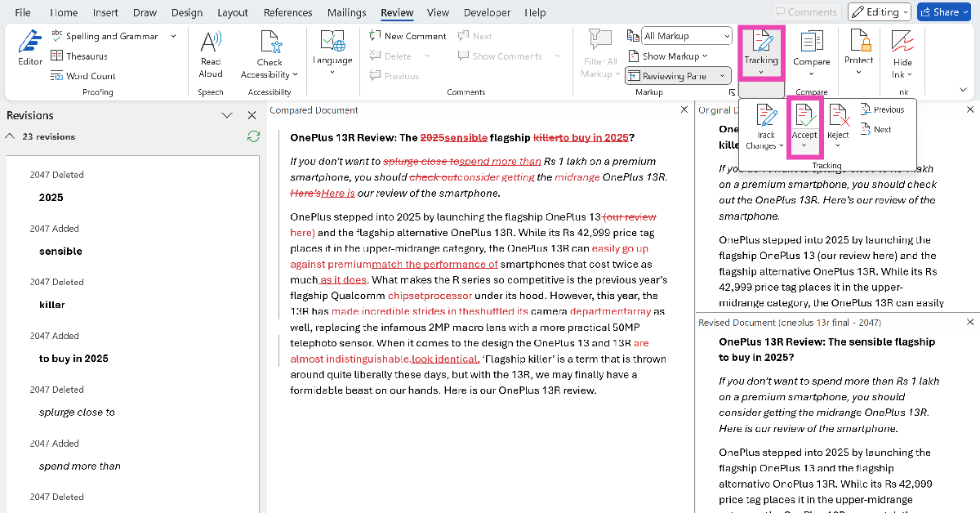Jump to Previous change in Tracking popup
Image resolution: width=980 pixels, height=513 pixels.
[x=882, y=109]
